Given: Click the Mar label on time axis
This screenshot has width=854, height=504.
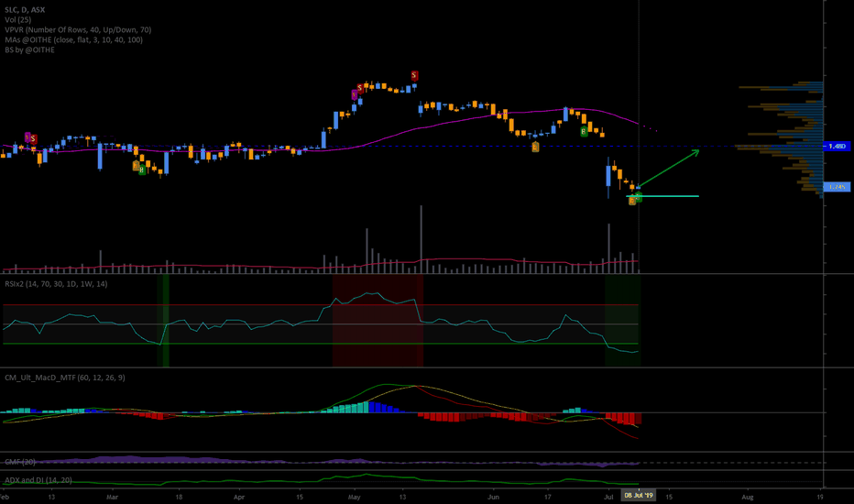Looking at the screenshot, I should [112, 497].
